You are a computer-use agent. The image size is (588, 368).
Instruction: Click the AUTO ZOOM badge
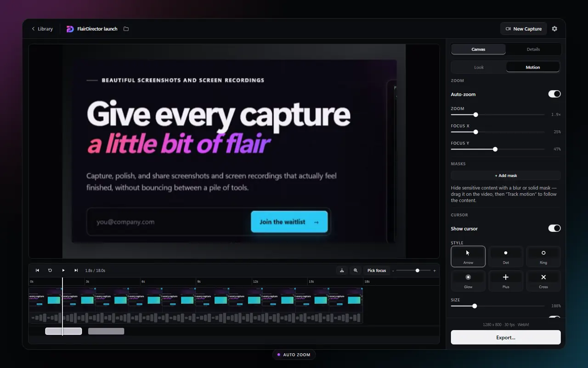coord(294,355)
